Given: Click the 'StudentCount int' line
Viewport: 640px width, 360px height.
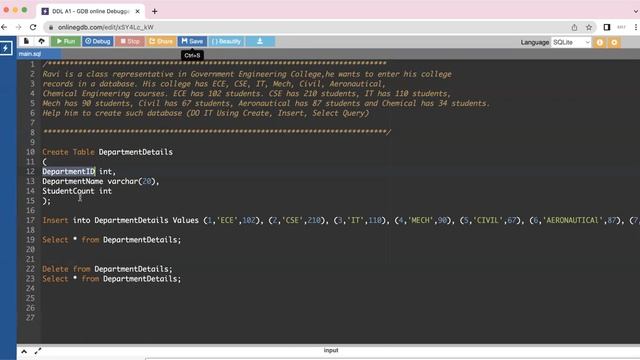Looking at the screenshot, I should point(77,191).
